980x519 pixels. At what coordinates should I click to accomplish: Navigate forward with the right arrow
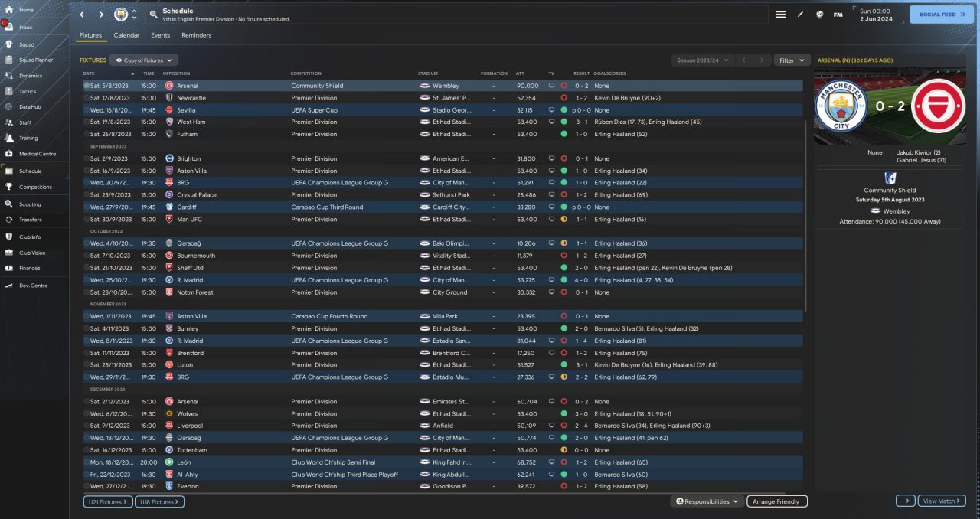tap(101, 15)
